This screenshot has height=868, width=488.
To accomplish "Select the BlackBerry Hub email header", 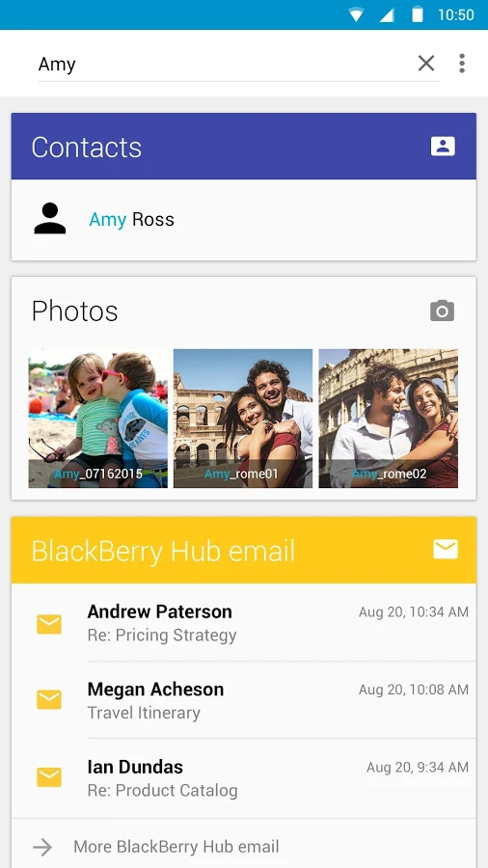I will click(243, 550).
